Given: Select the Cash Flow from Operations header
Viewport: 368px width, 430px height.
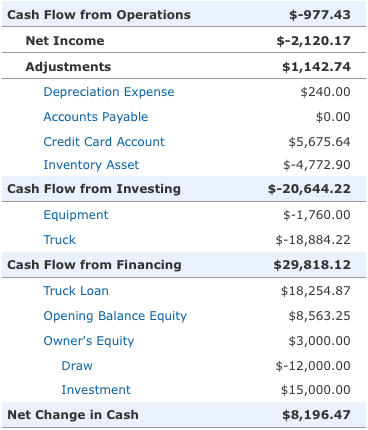Looking at the screenshot, I should click(x=184, y=15).
